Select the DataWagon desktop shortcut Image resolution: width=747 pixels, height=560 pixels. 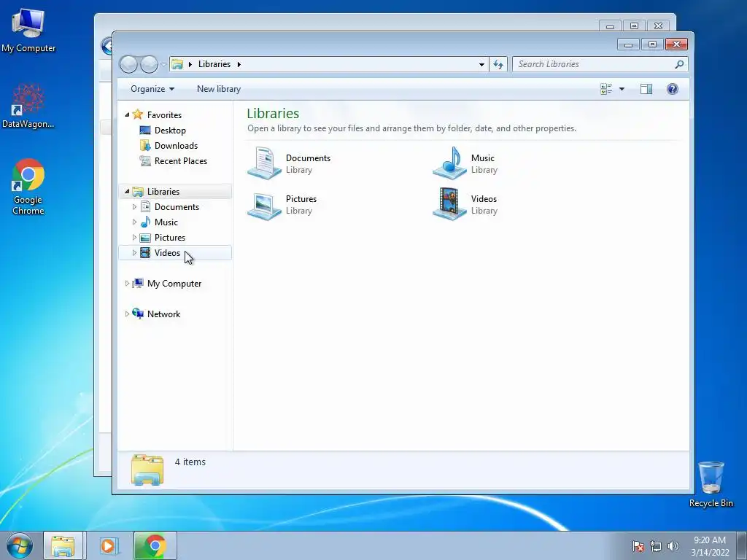click(x=28, y=106)
